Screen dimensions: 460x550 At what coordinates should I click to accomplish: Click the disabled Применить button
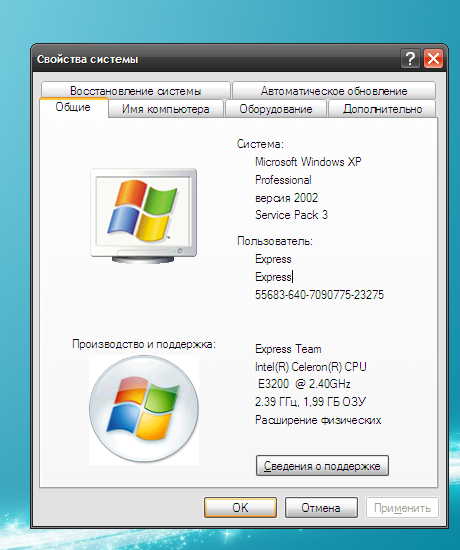click(402, 508)
